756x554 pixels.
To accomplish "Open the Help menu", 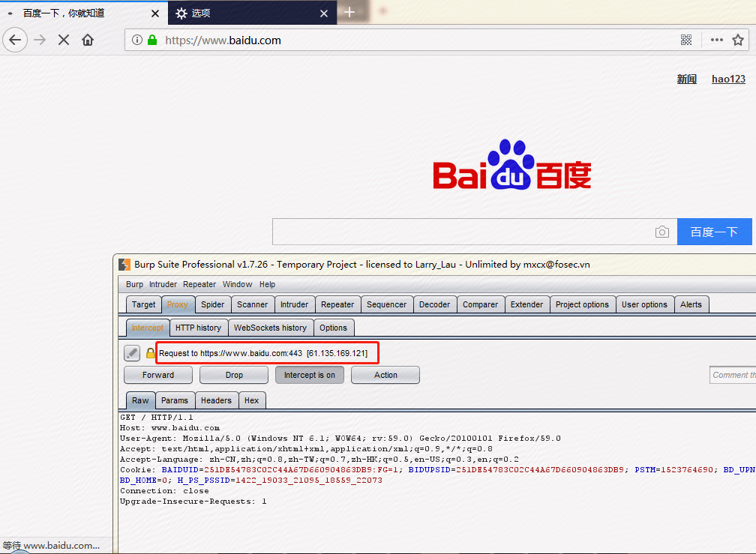I will click(267, 284).
